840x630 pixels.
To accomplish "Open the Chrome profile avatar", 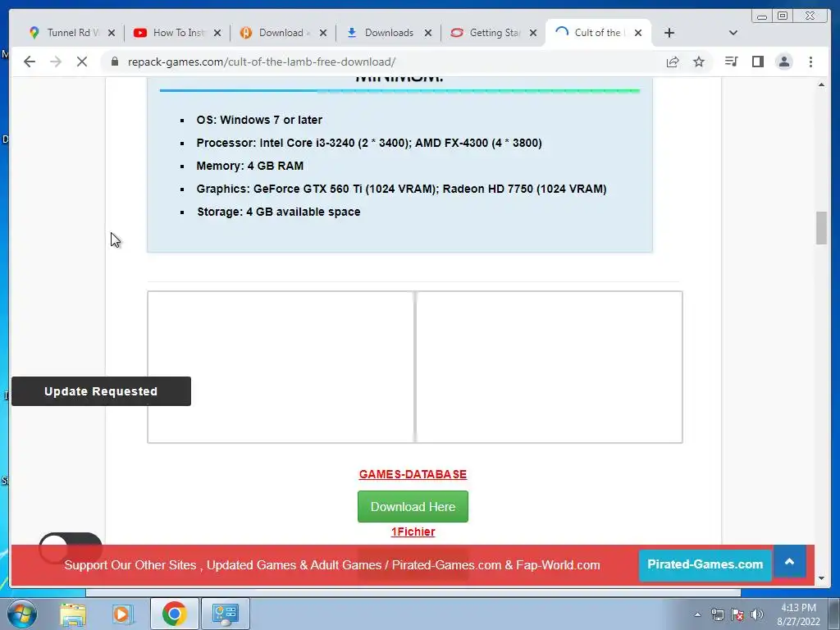I will point(784,62).
